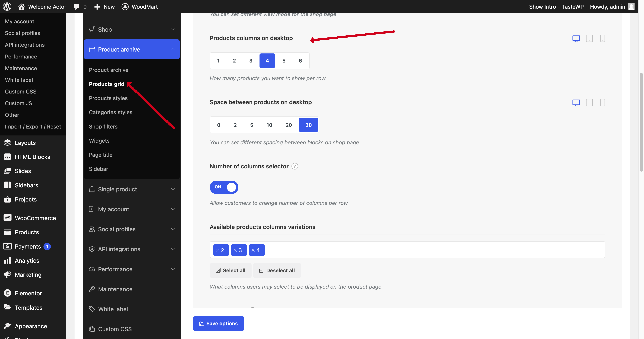The width and height of the screenshot is (644, 339).
Task: Expand the Shop settings section
Action: [132, 30]
